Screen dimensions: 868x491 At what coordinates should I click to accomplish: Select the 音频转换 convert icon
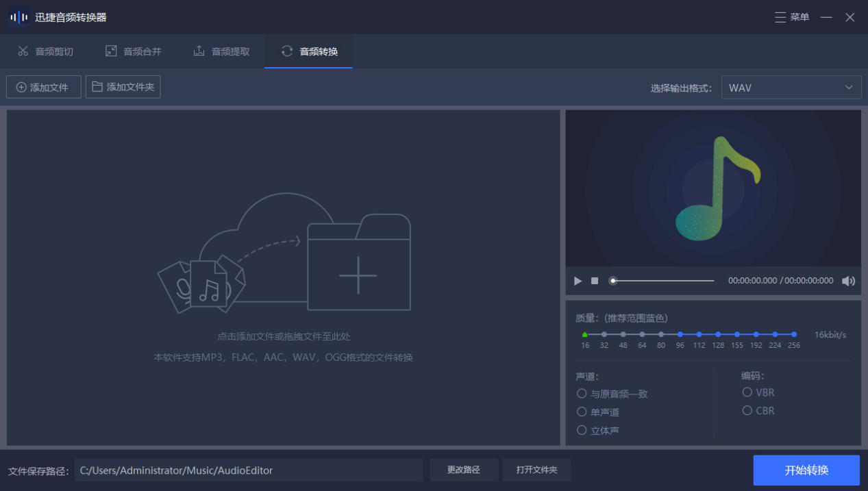point(287,51)
